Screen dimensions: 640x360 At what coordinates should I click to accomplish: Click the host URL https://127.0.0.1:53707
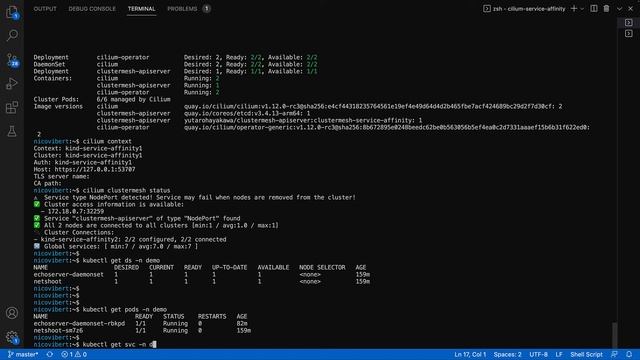point(95,169)
